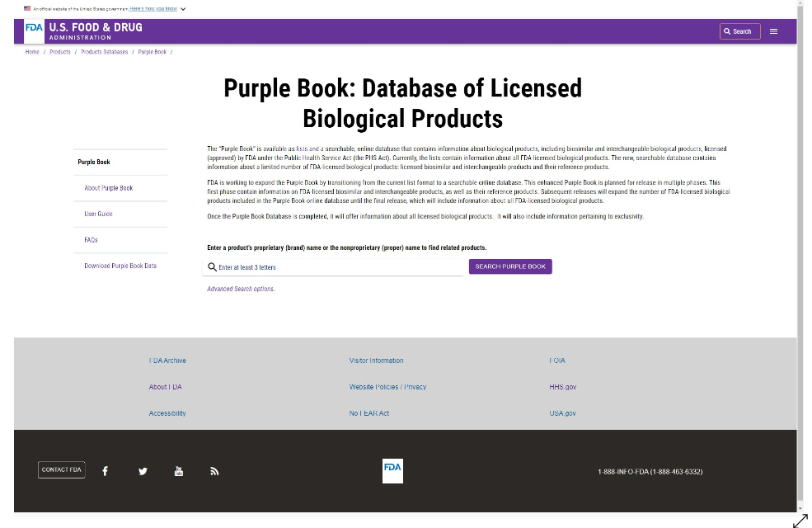Open the 'lists' link in intro paragraph
This screenshot has width=812, height=528.
tap(302, 148)
